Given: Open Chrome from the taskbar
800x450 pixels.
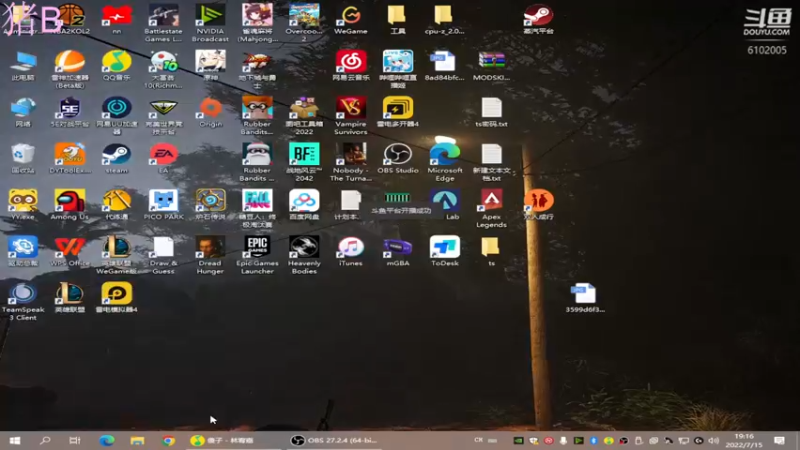Looking at the screenshot, I should tap(168, 440).
